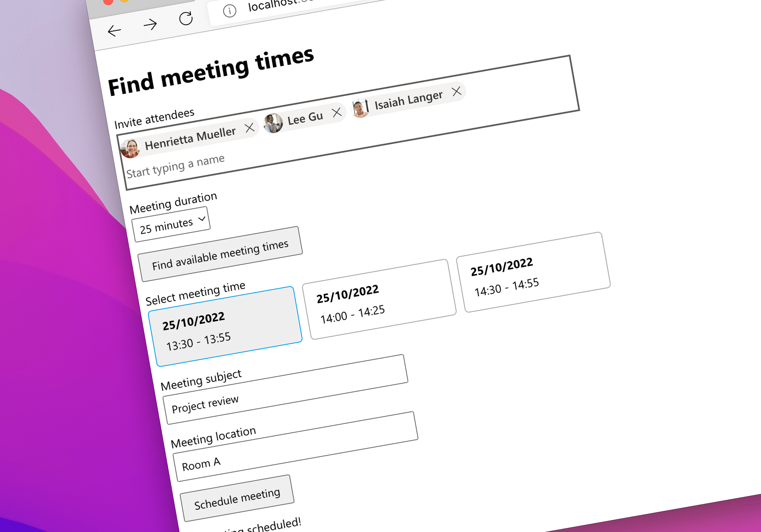Remove attendee Henrietta Mueller with the X
The height and width of the screenshot is (532, 761).
tap(250, 128)
